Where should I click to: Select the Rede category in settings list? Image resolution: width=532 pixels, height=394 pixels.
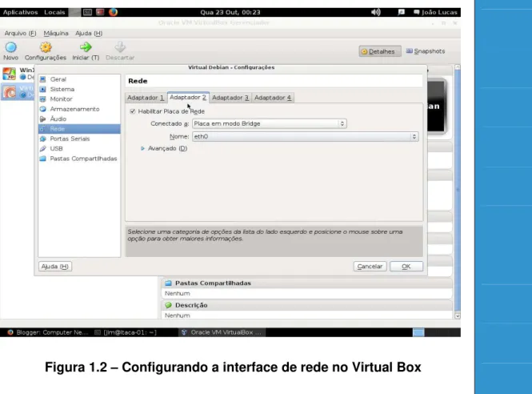pyautogui.click(x=79, y=129)
